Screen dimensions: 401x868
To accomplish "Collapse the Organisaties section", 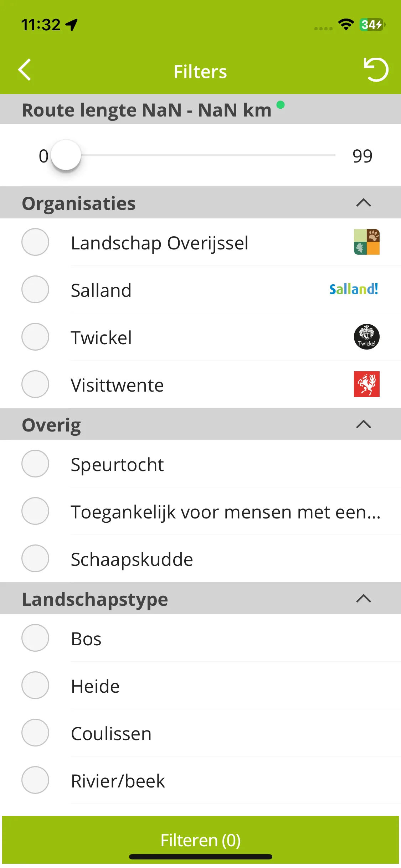I will click(x=364, y=203).
